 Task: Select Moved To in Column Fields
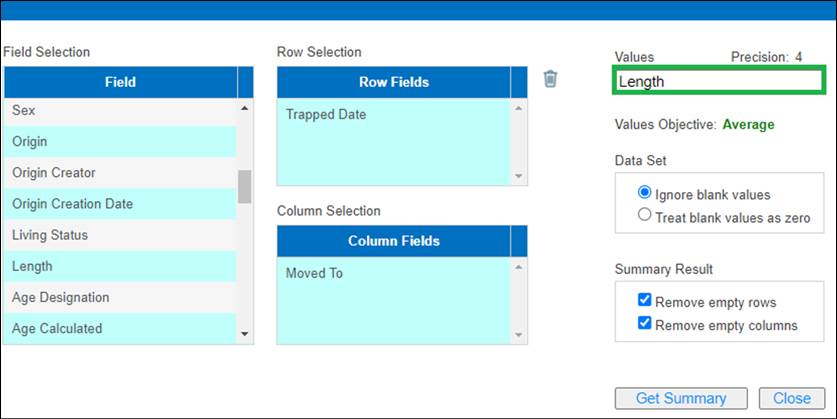[314, 273]
